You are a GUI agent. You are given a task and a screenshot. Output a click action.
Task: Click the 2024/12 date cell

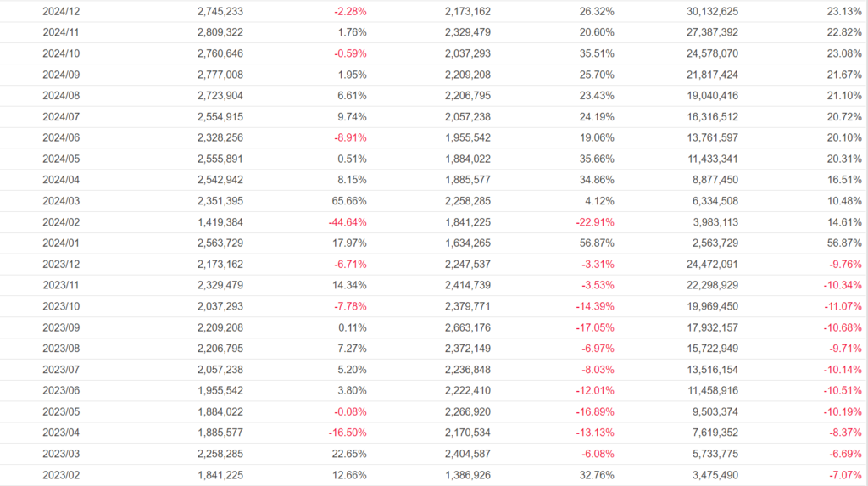click(x=61, y=12)
